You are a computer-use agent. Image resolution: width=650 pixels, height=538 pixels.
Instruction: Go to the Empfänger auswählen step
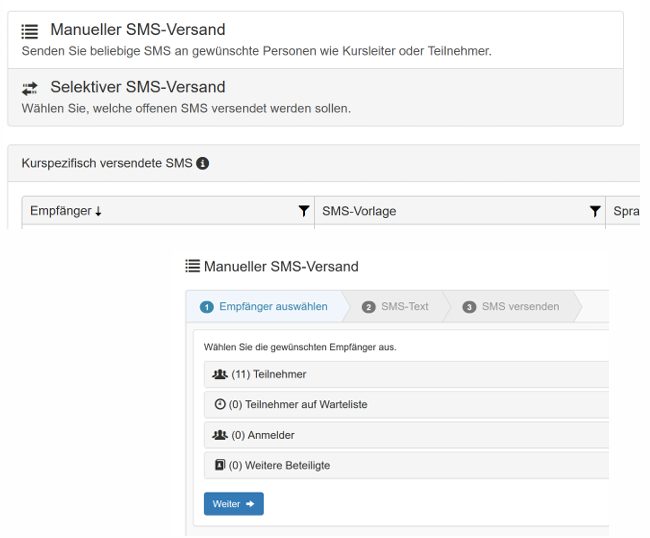point(265,307)
